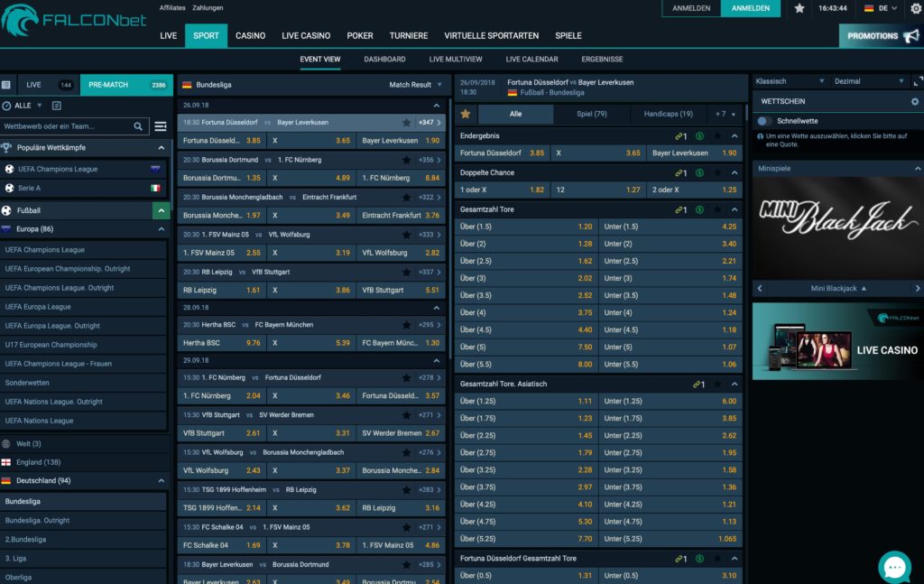Click the trophy icon of Populäre Wettkämpfe
Viewport: 924px width, 584px height.
(x=6, y=147)
